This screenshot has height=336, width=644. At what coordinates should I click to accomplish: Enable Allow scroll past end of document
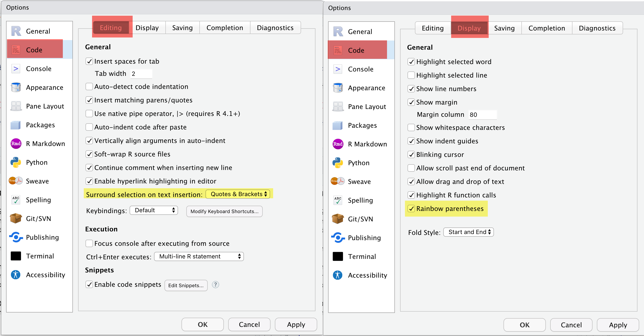411,168
